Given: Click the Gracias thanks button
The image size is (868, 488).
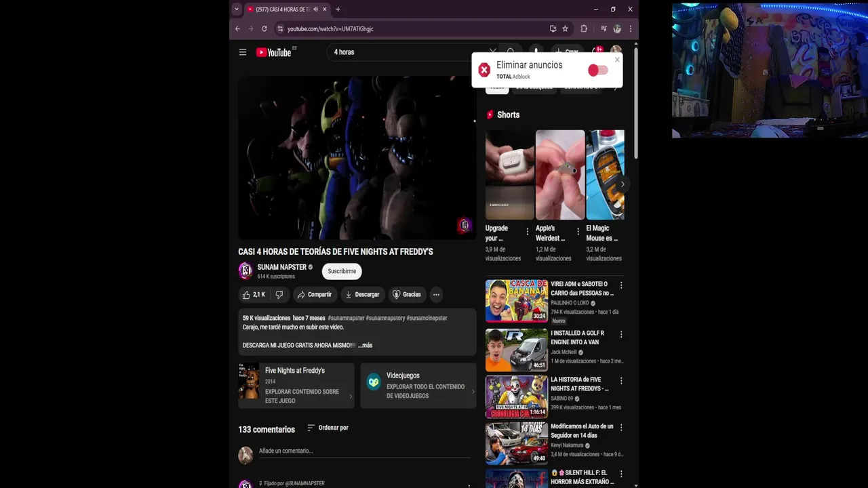Looking at the screenshot, I should 407,295.
